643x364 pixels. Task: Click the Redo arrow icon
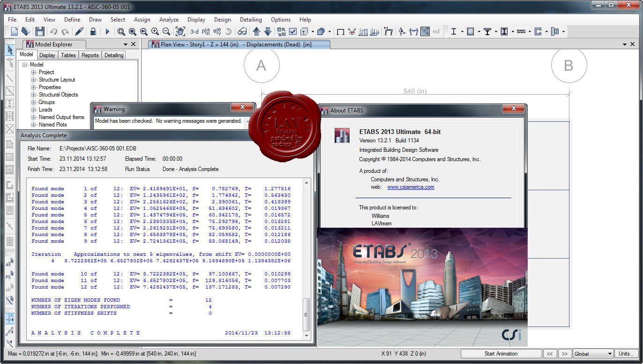tap(65, 31)
